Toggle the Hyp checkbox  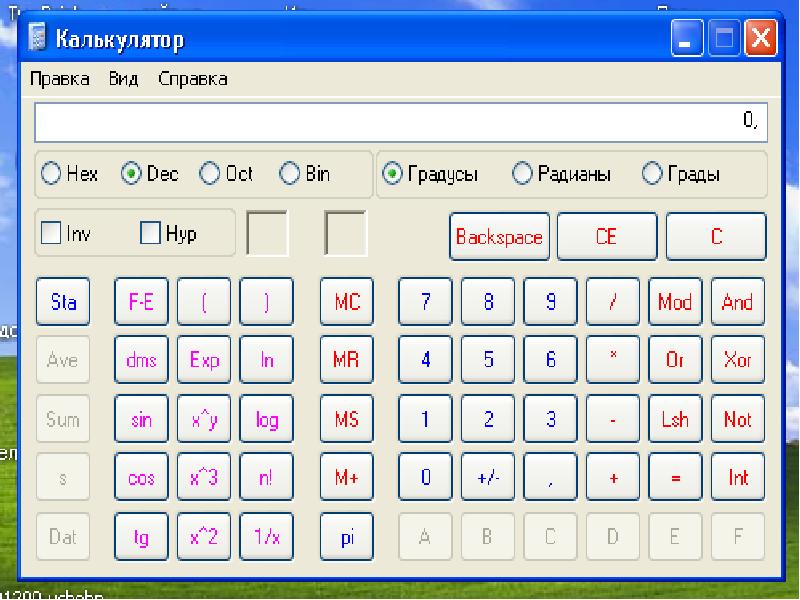[x=150, y=234]
